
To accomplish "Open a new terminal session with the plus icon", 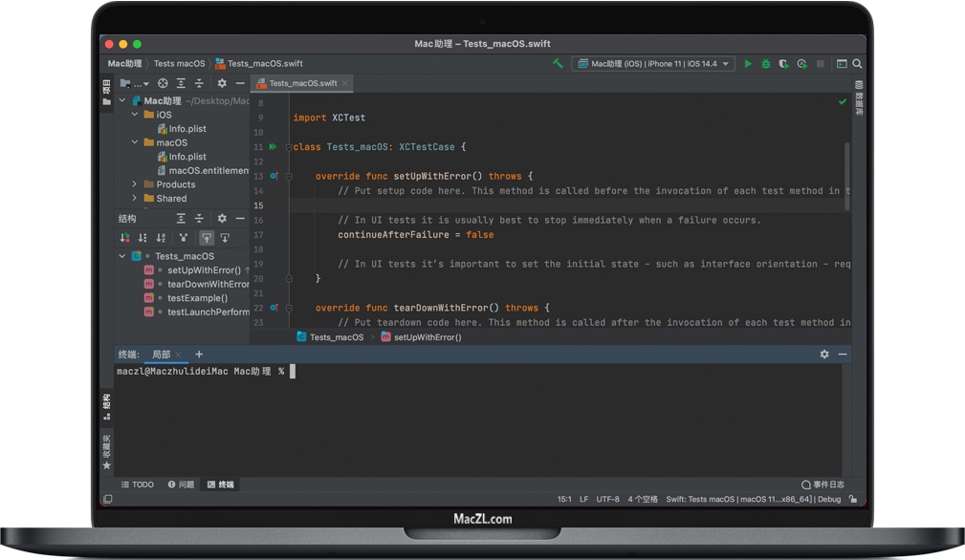I will pos(199,354).
